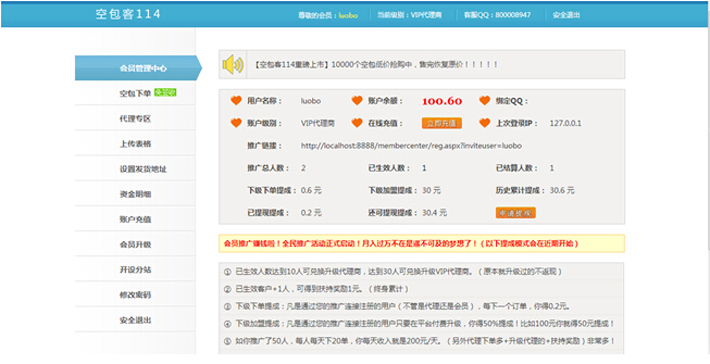Click the yellow promotion banner 会员推广赚钱啦

[422, 243]
